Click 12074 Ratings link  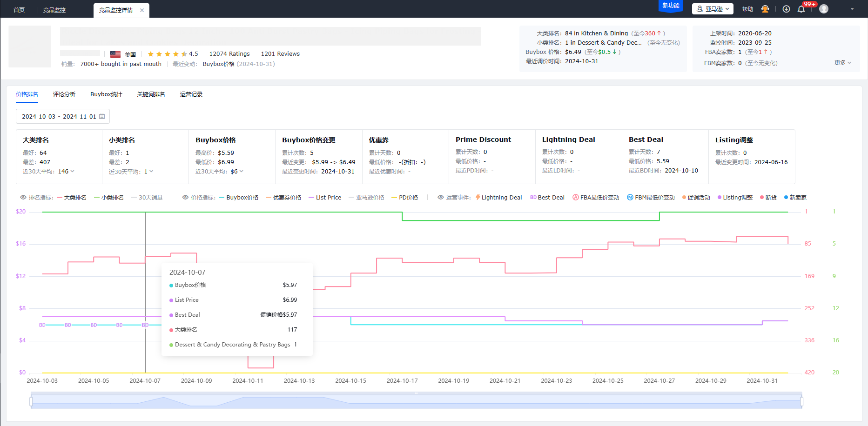(x=229, y=54)
